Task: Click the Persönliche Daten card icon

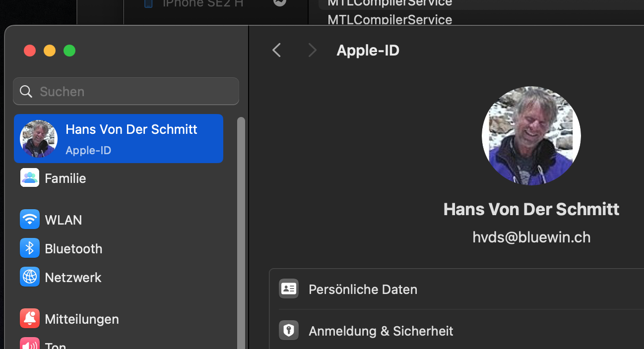Action: tap(289, 289)
